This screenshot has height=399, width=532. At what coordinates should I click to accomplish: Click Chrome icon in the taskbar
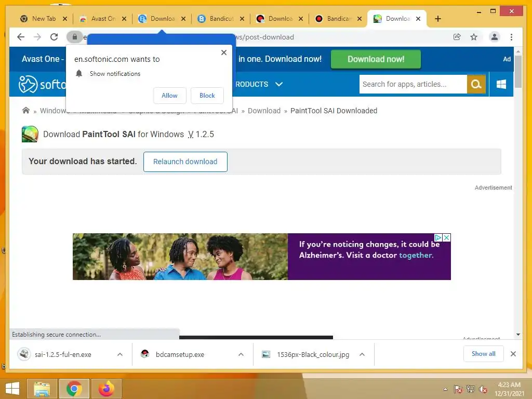[74, 389]
